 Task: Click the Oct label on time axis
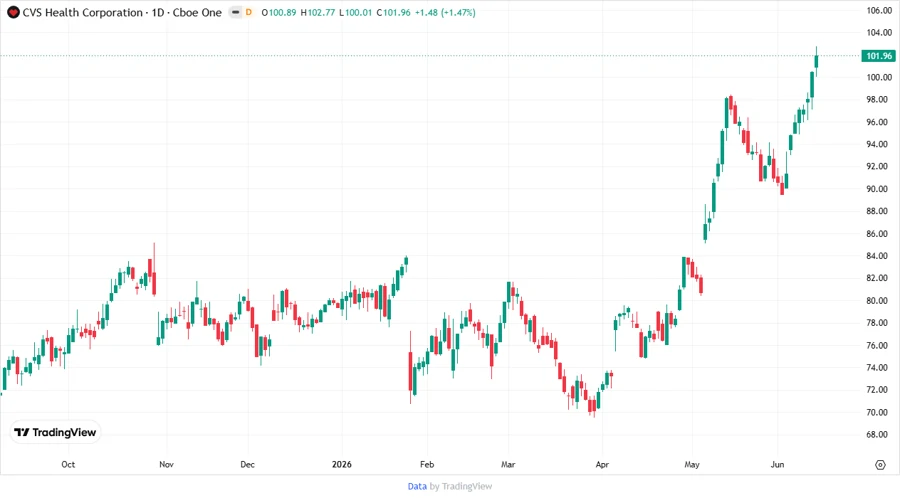68,465
